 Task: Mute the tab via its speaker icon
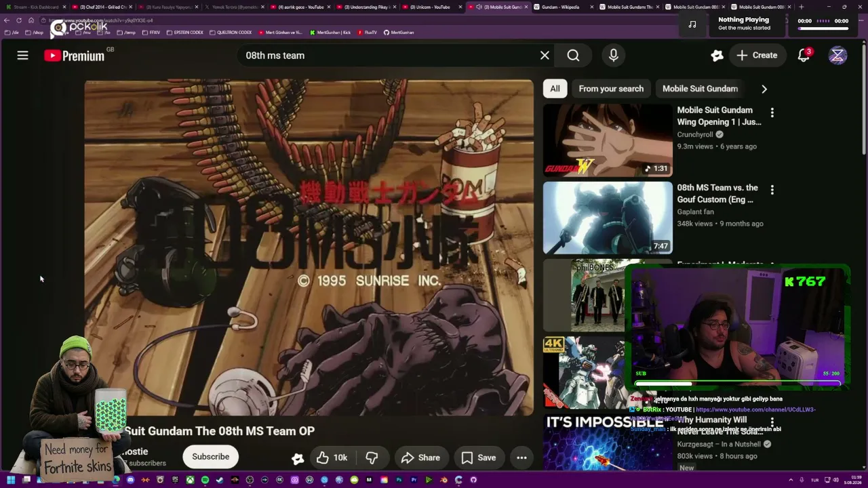pyautogui.click(x=479, y=7)
